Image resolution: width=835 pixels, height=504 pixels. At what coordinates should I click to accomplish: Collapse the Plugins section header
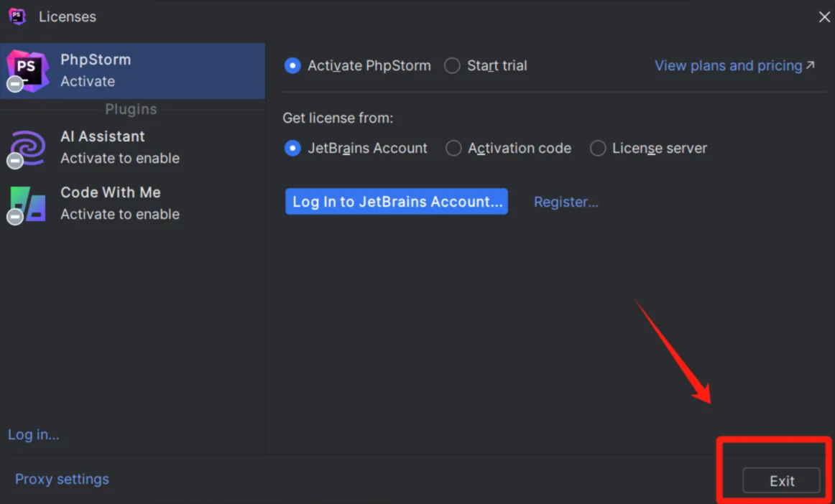click(x=131, y=109)
